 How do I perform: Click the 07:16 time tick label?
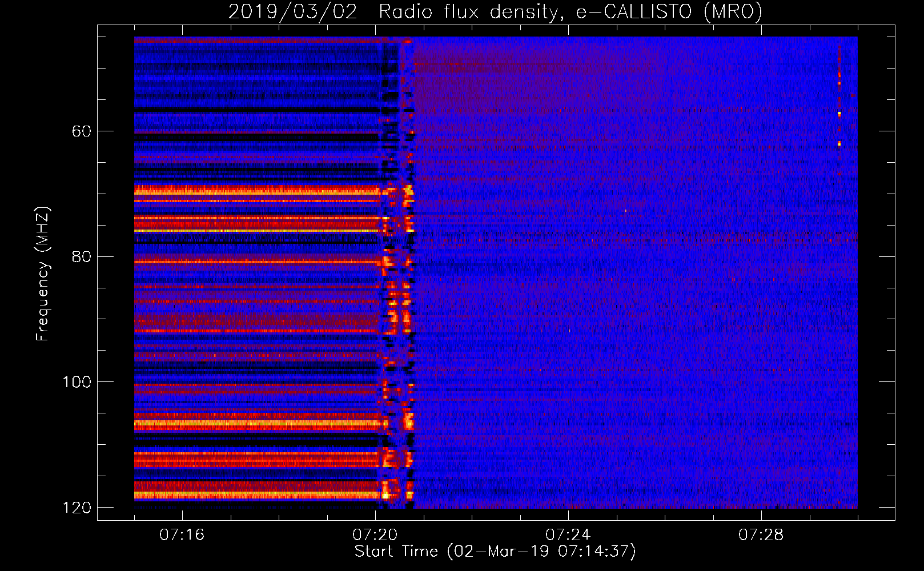coord(182,534)
